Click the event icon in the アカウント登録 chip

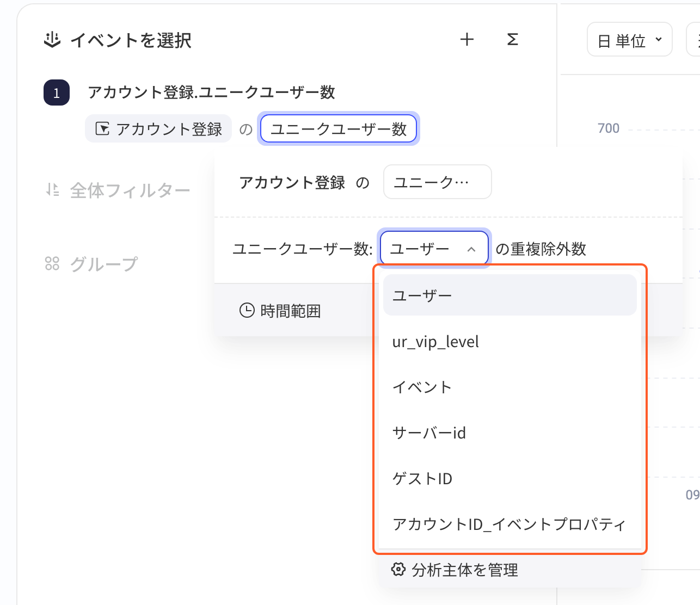(102, 129)
